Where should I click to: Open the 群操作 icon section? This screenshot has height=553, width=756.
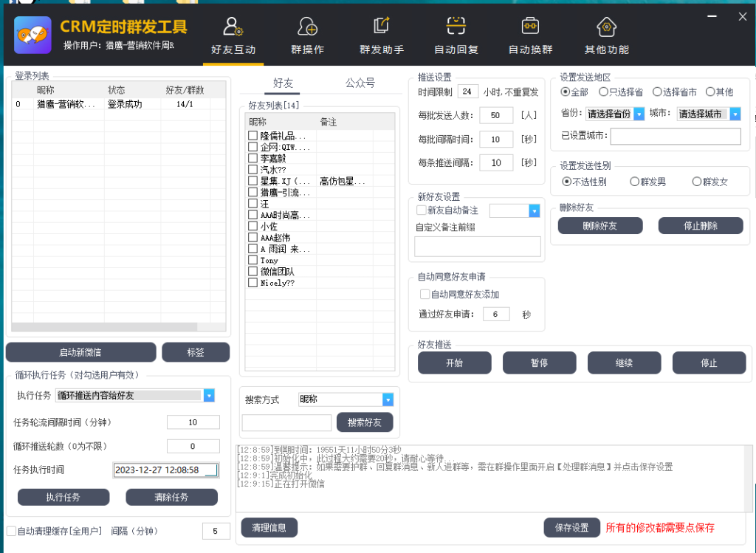[x=307, y=27]
